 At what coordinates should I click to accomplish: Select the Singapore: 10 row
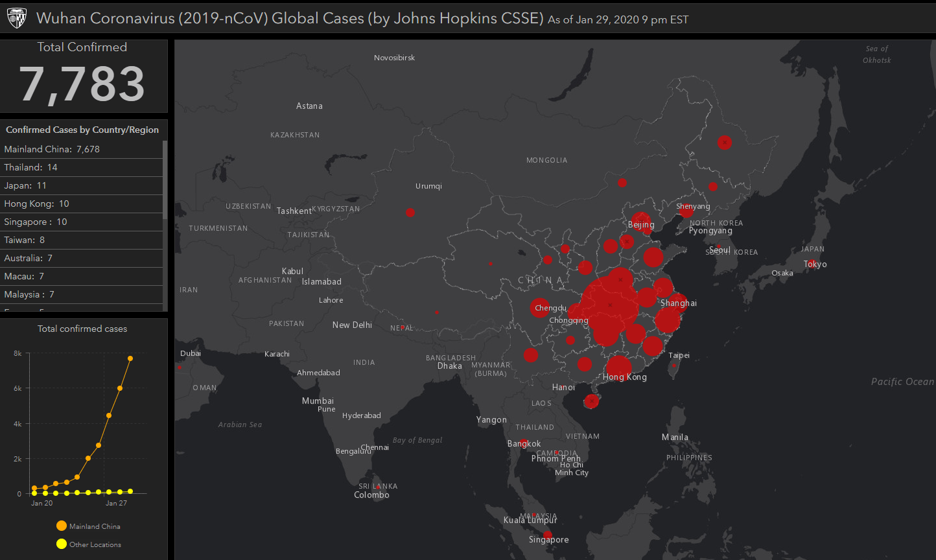[x=81, y=222]
